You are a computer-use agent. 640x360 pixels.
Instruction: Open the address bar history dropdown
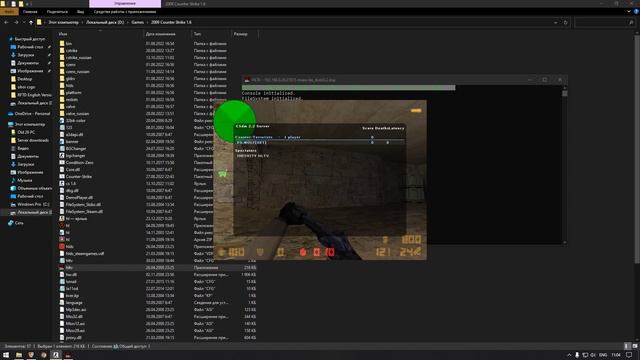point(556,22)
